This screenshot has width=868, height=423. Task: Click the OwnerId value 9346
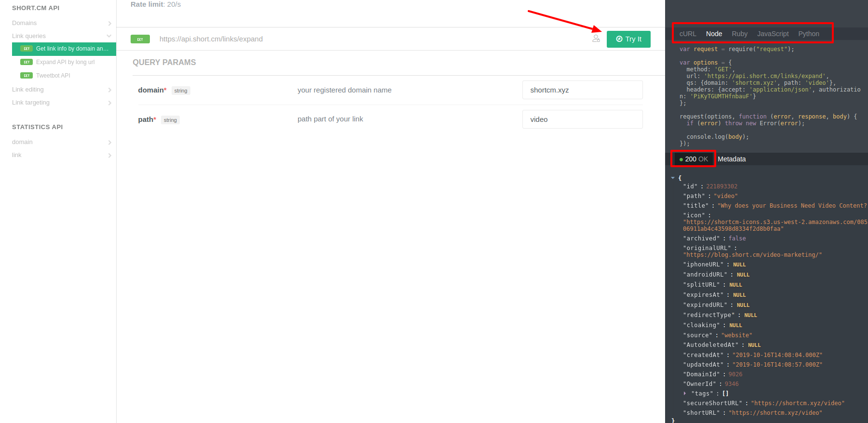[732, 384]
